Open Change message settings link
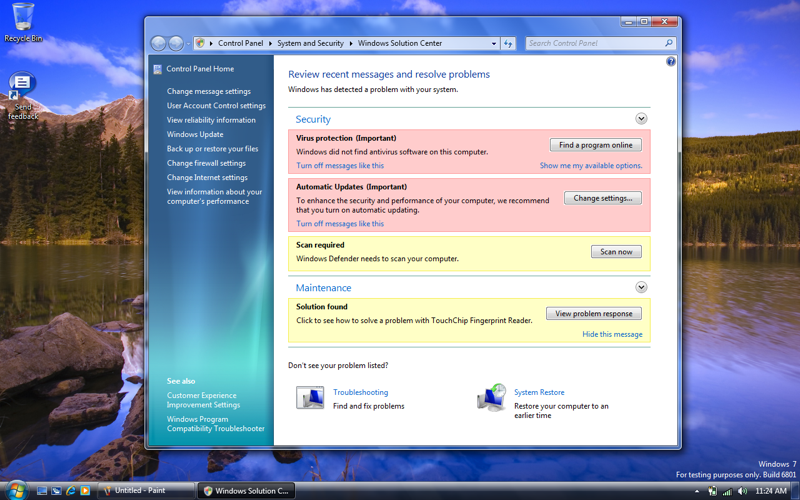Viewport: 800px width, 500px height. click(x=209, y=91)
